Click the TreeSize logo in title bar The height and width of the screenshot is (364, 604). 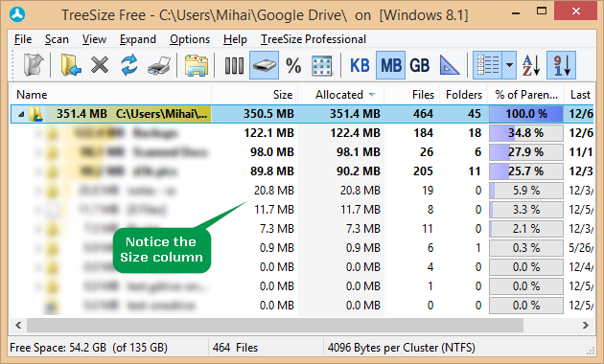point(17,14)
